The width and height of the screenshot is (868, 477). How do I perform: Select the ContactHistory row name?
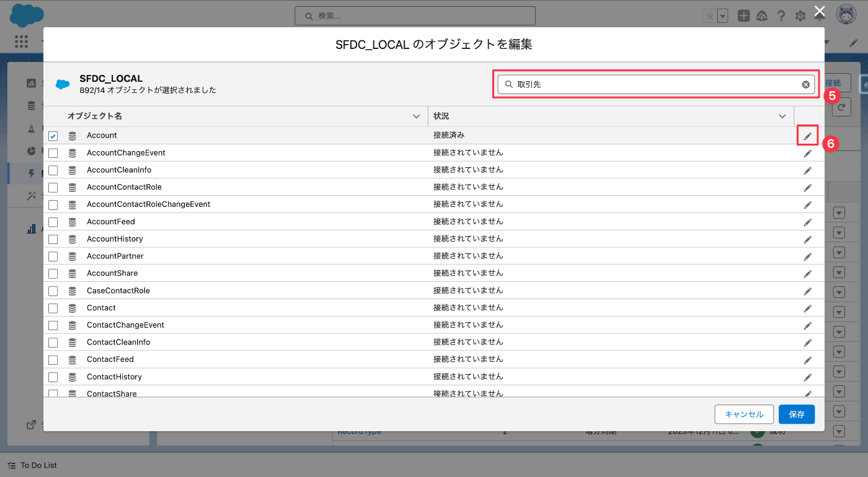pyautogui.click(x=114, y=377)
